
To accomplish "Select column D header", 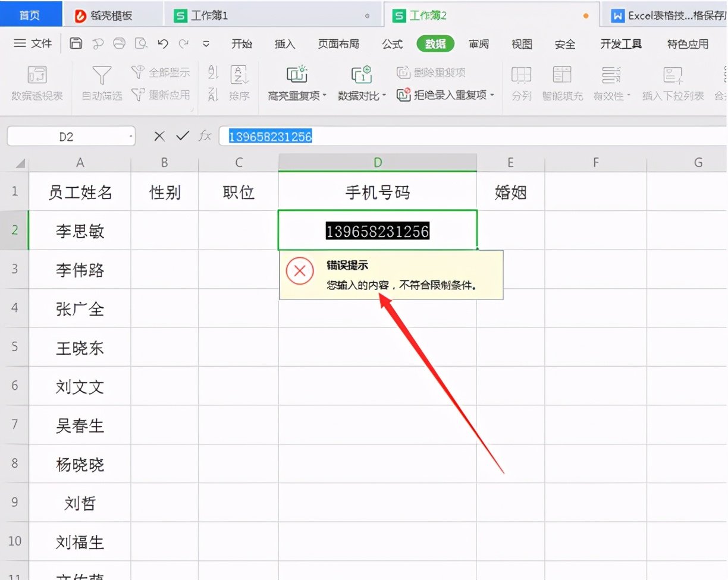I will [378, 163].
